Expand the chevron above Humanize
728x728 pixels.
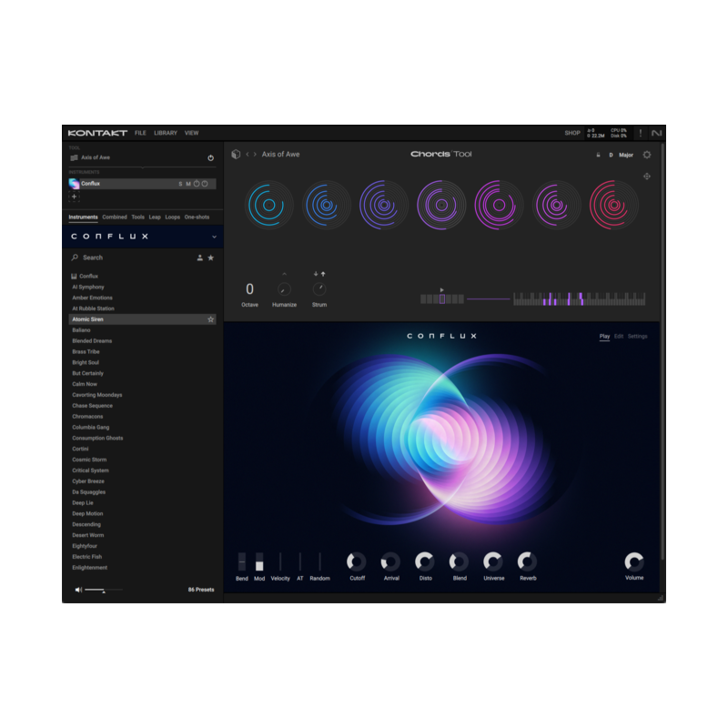click(284, 274)
